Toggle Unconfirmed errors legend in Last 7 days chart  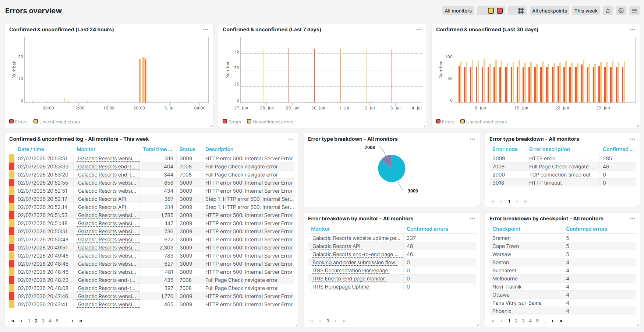(270, 122)
